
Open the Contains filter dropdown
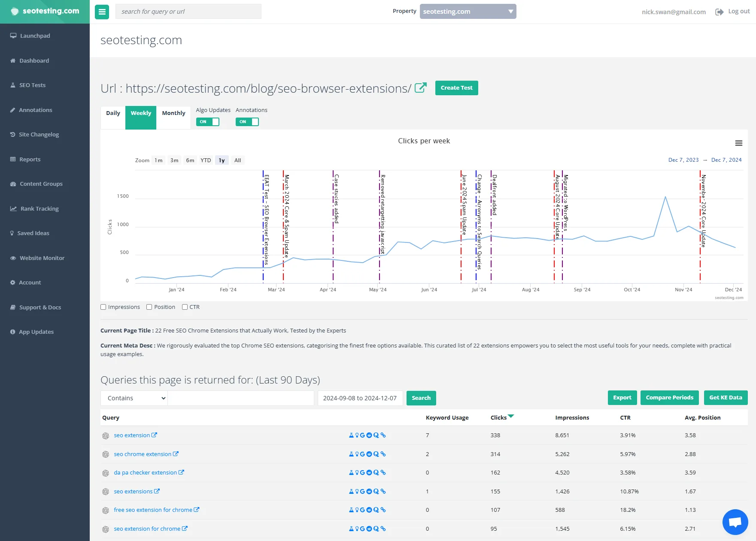[134, 398]
